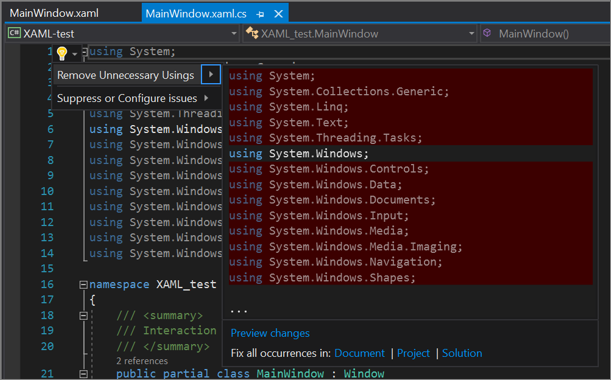Switch to the MainWindow.xaml tab
The width and height of the screenshot is (611, 380).
(x=54, y=13)
